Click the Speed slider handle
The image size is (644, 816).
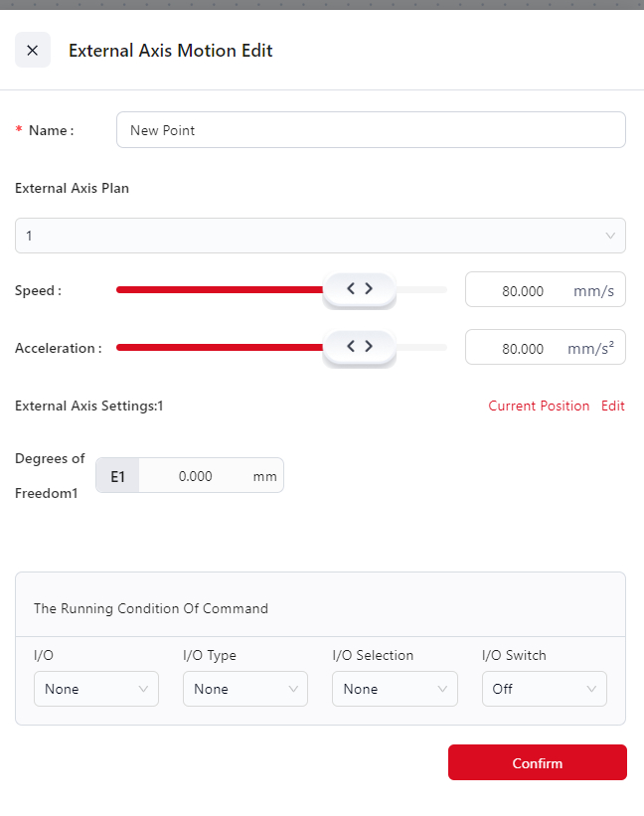click(x=359, y=289)
